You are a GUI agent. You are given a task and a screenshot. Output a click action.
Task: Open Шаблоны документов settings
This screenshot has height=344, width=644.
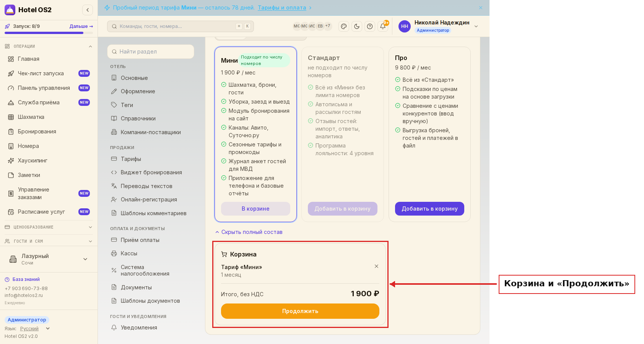click(151, 301)
